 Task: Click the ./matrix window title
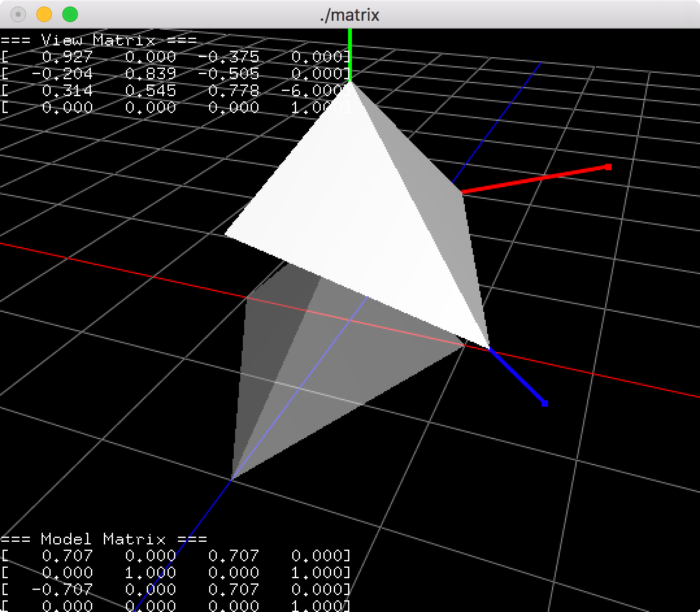coord(350,15)
